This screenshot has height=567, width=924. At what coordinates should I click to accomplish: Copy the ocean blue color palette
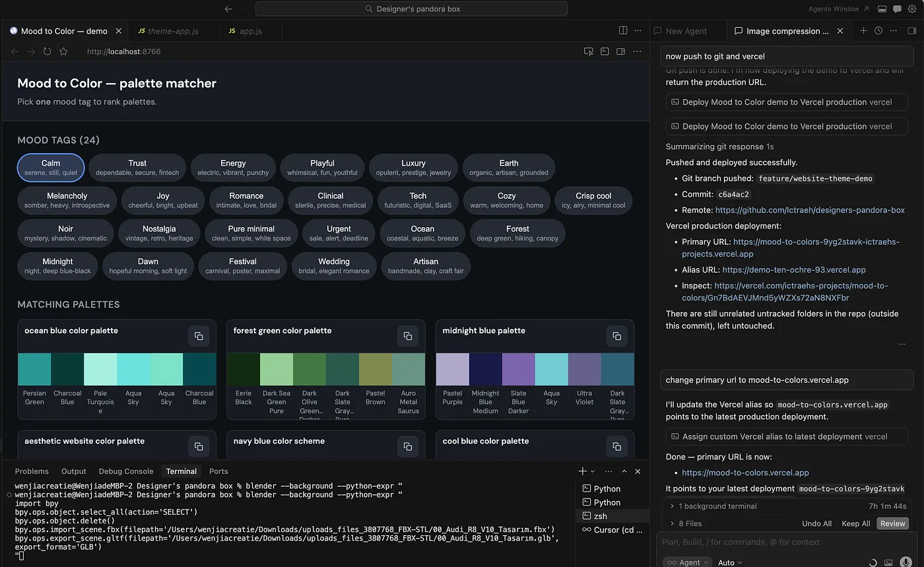[x=199, y=336]
